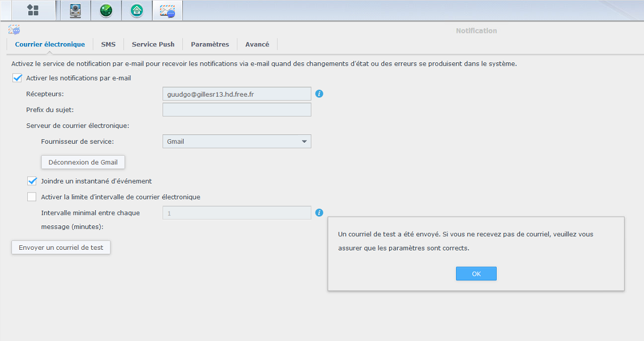Click the 'Serveur de courrier électronique:' label
The width and height of the screenshot is (644, 341).
(78, 126)
